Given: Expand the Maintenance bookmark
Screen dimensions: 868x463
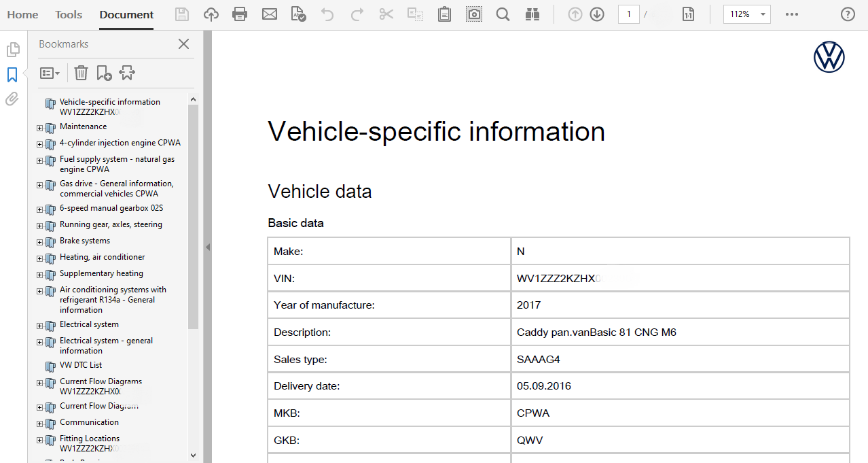Looking at the screenshot, I should coord(40,128).
